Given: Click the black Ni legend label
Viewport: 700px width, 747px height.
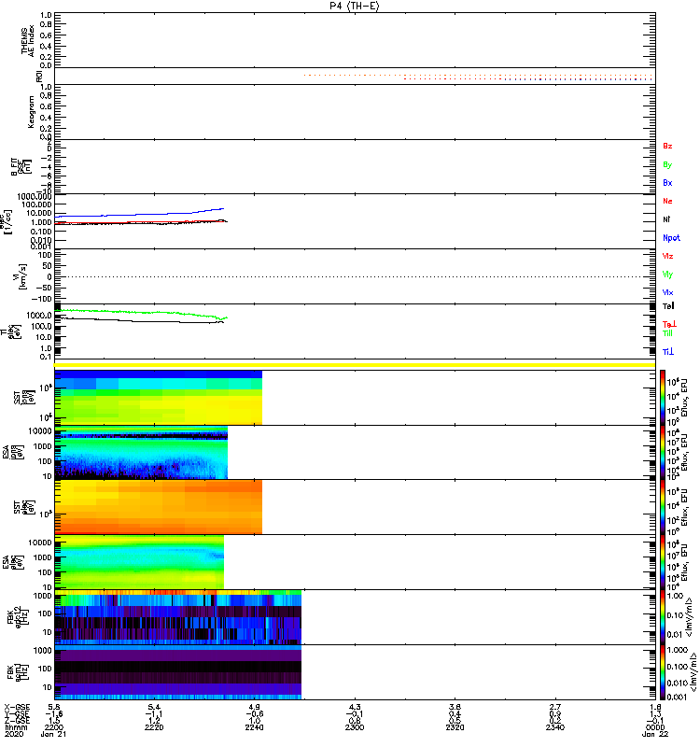Looking at the screenshot, I should (x=666, y=219).
